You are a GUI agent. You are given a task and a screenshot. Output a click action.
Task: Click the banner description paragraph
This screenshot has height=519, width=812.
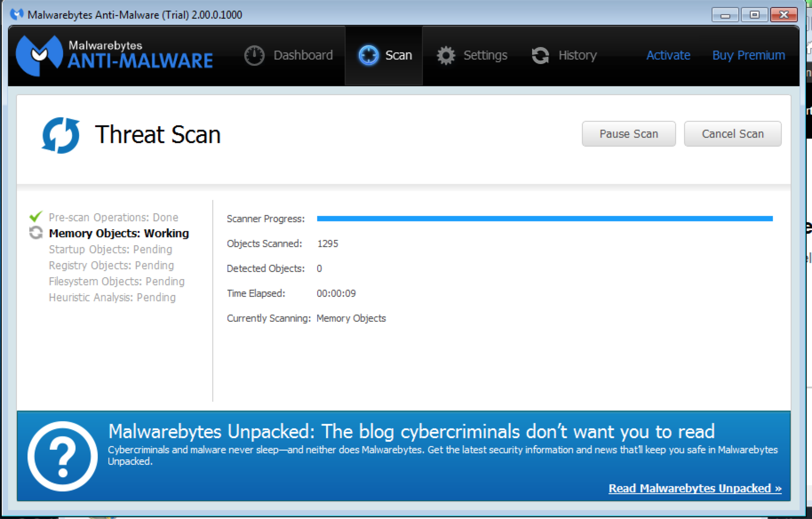click(442, 455)
